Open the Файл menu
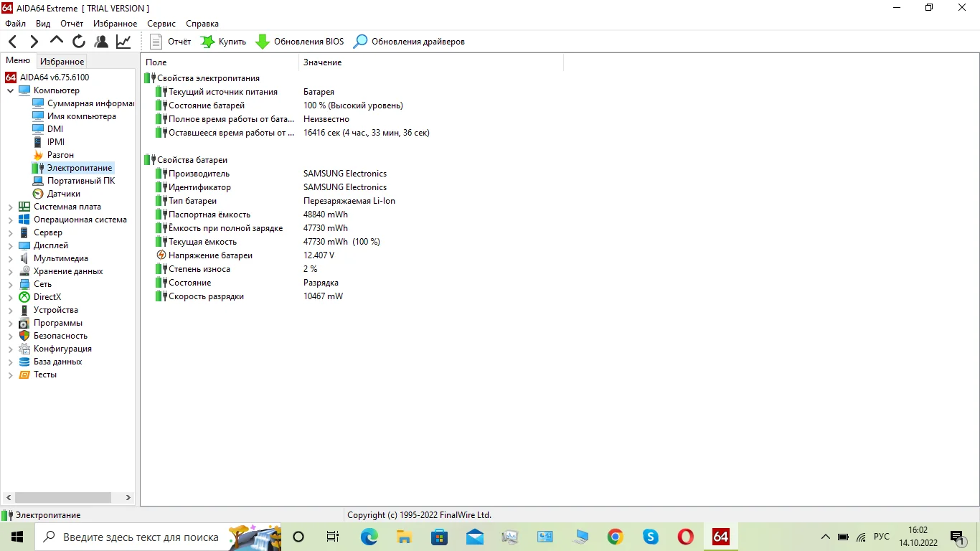 [x=15, y=24]
